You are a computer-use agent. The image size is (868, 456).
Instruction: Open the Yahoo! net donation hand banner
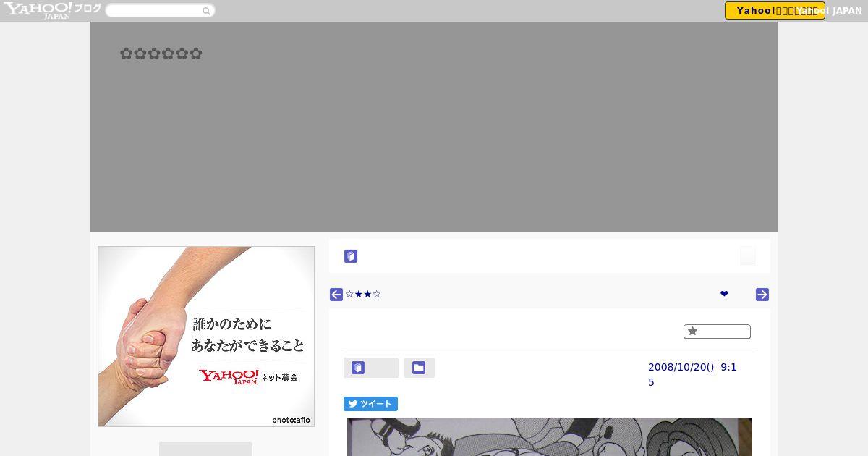[x=206, y=337]
